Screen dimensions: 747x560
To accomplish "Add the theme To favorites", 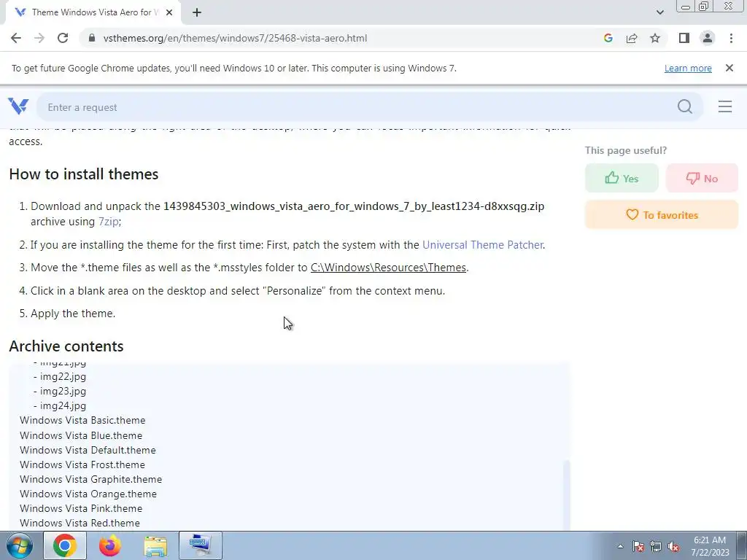I will [662, 215].
